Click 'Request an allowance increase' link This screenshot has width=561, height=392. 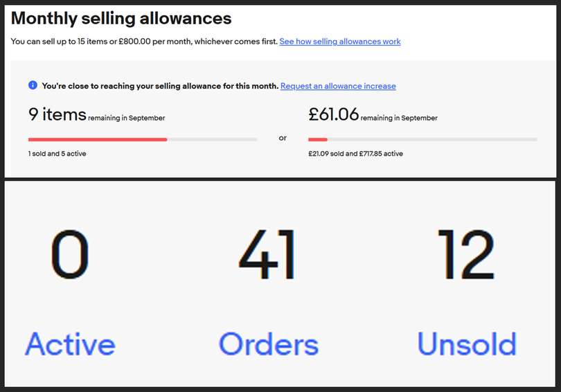click(x=338, y=86)
